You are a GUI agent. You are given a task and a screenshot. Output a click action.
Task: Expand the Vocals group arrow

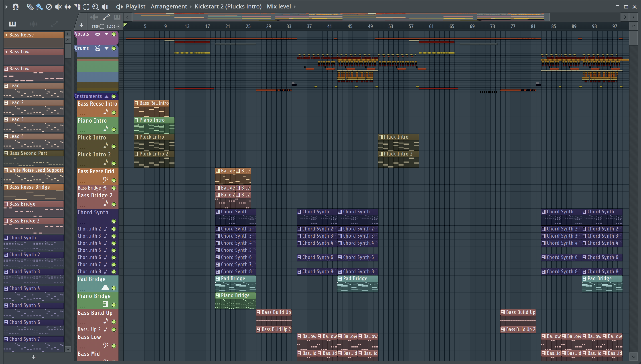click(107, 34)
